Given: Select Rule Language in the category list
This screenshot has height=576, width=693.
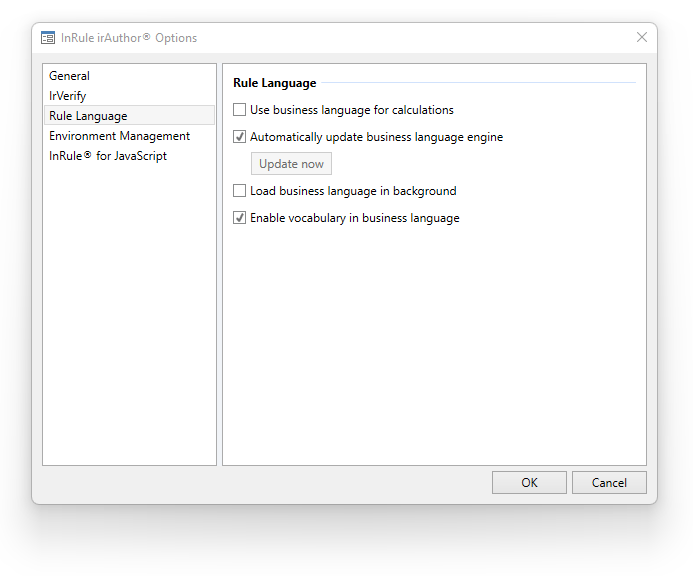Looking at the screenshot, I should coord(88,116).
